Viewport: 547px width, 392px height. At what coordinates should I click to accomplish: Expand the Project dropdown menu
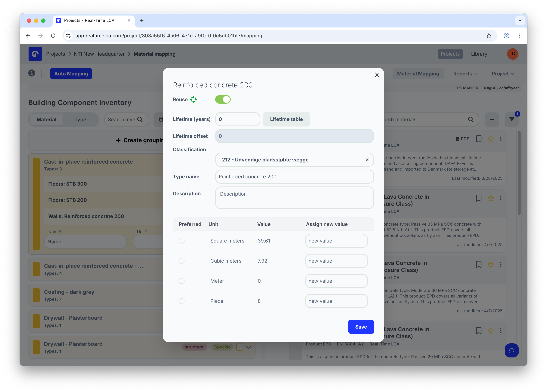503,73
